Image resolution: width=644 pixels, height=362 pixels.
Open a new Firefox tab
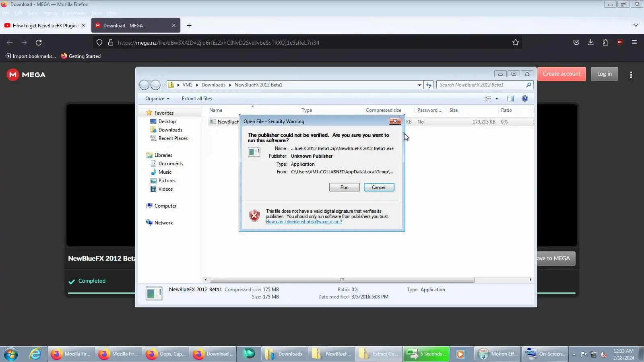189,26
